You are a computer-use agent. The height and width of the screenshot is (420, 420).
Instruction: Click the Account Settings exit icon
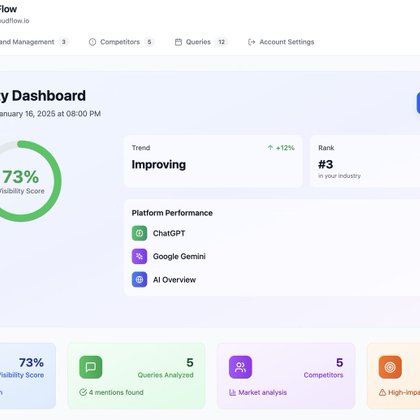[x=252, y=42]
